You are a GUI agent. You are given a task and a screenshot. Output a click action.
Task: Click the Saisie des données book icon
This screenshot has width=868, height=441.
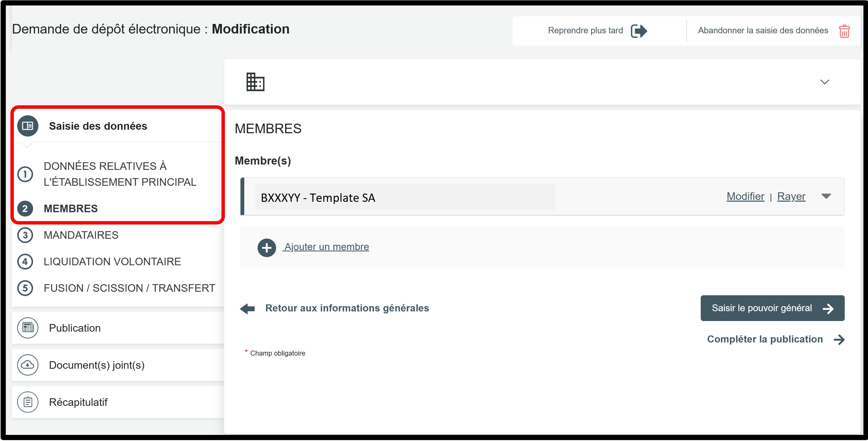pyautogui.click(x=28, y=126)
